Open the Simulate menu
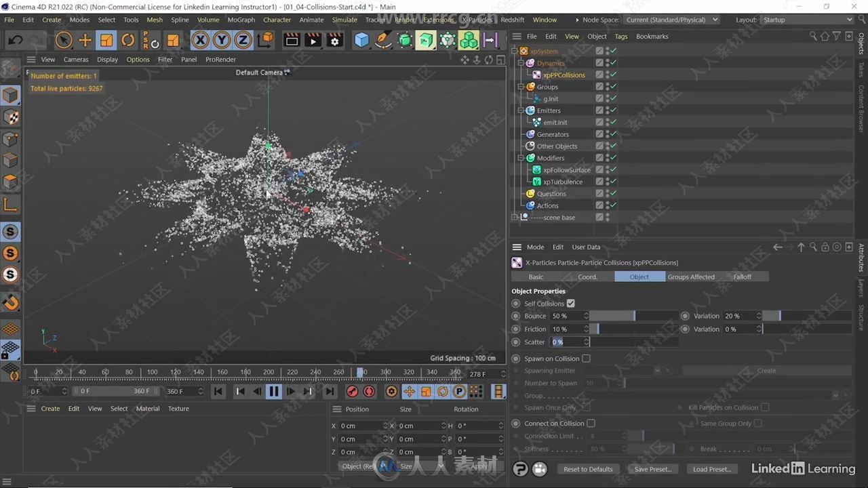This screenshot has height=488, width=868. (344, 20)
